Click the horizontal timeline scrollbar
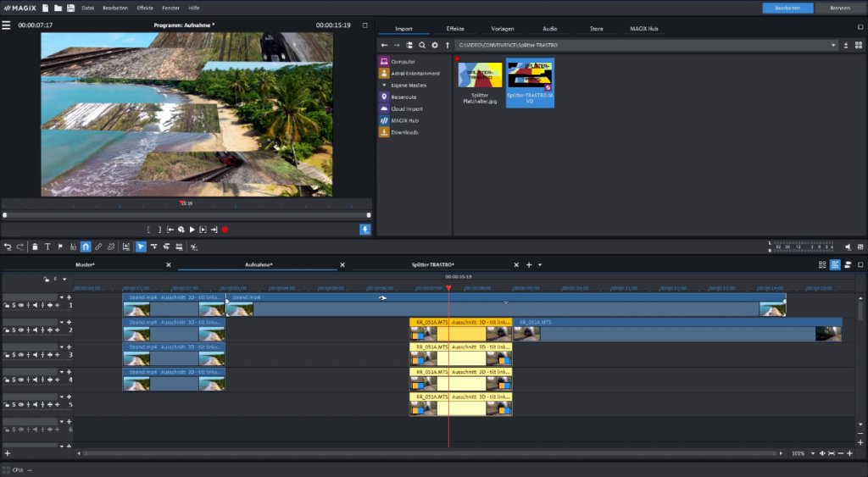Image resolution: width=868 pixels, height=477 pixels. click(x=429, y=453)
